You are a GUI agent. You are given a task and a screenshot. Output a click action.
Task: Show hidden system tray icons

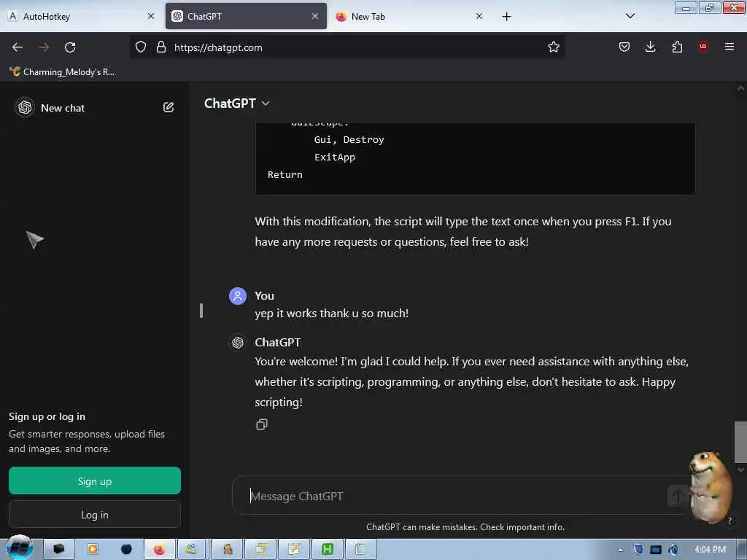[620, 550]
